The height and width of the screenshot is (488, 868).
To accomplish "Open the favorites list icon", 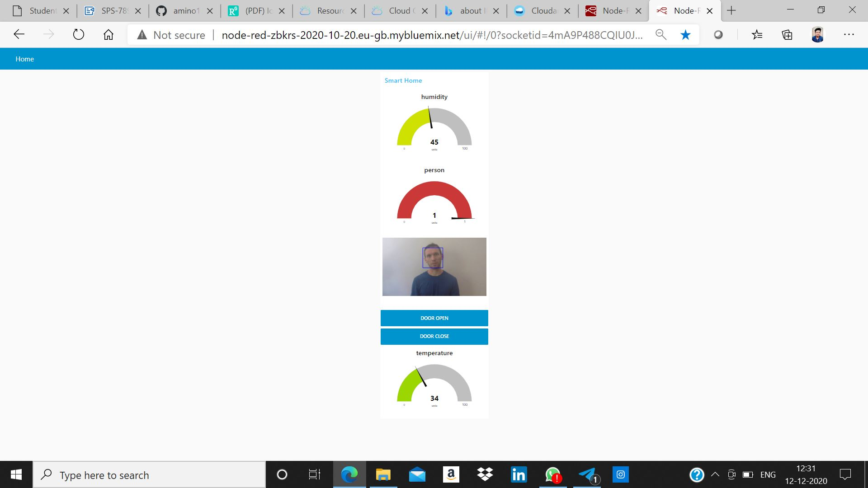I will 757,35.
